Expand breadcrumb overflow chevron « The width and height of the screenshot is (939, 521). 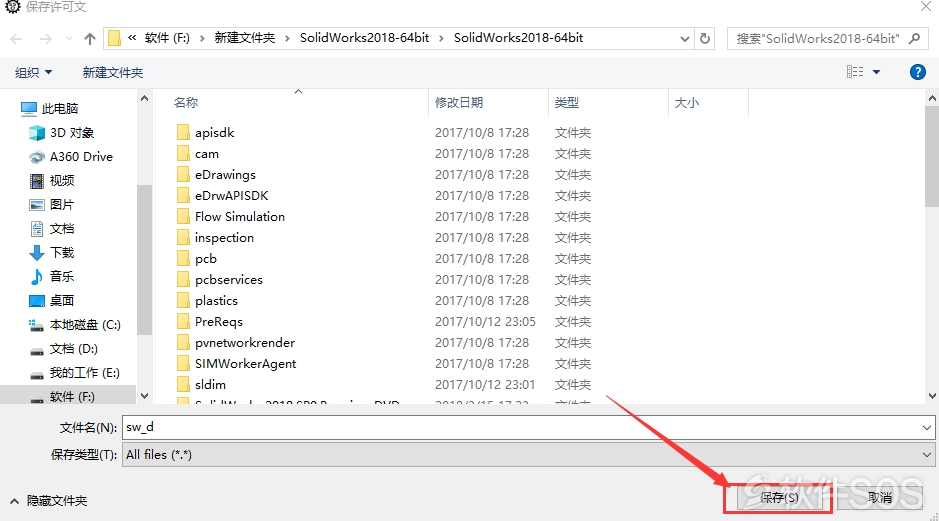coord(132,38)
